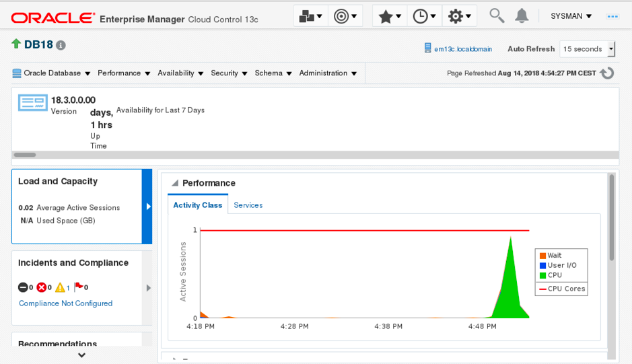
Task: Click the Recommendations card heading
Action: [x=58, y=343]
